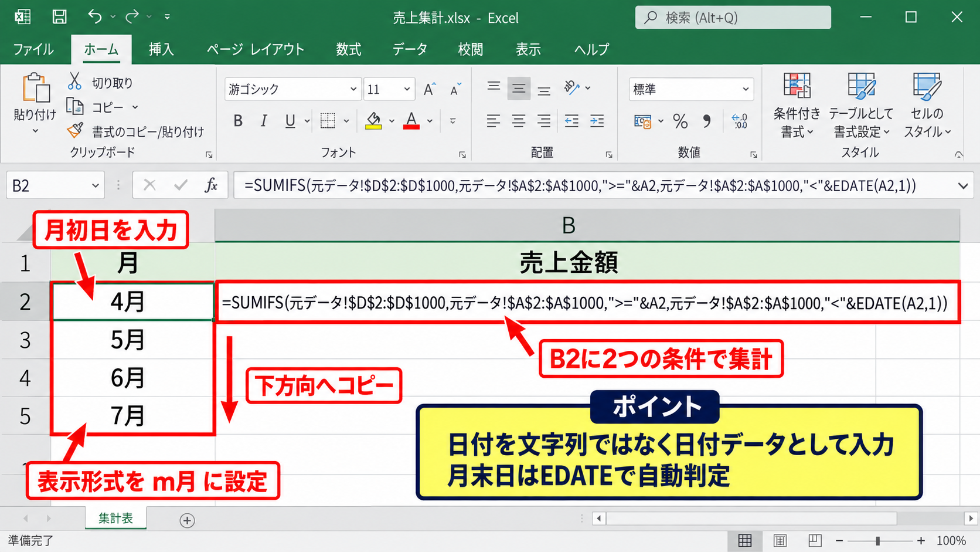Toggle middle vertical alignment
Screen dimensions: 980x552
519,89
